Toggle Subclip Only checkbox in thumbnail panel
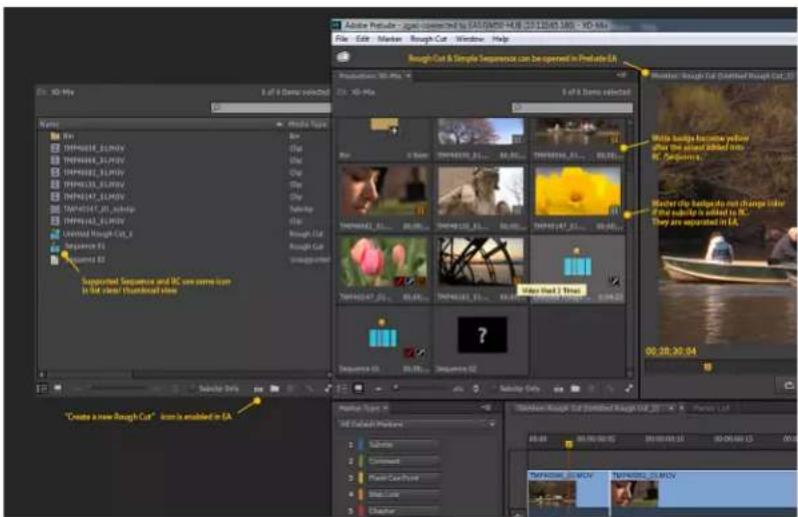 (x=493, y=389)
